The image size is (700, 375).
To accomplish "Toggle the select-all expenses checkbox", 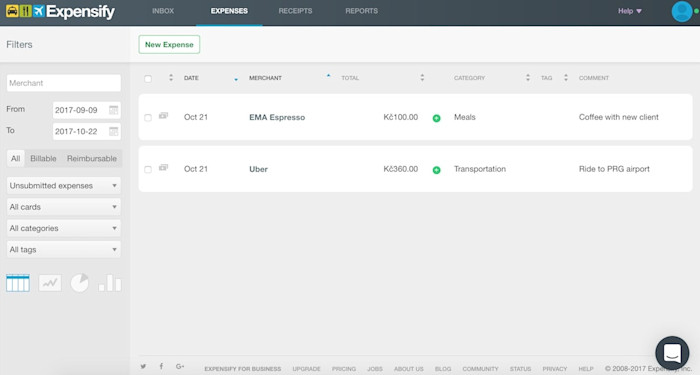I will pyautogui.click(x=148, y=79).
